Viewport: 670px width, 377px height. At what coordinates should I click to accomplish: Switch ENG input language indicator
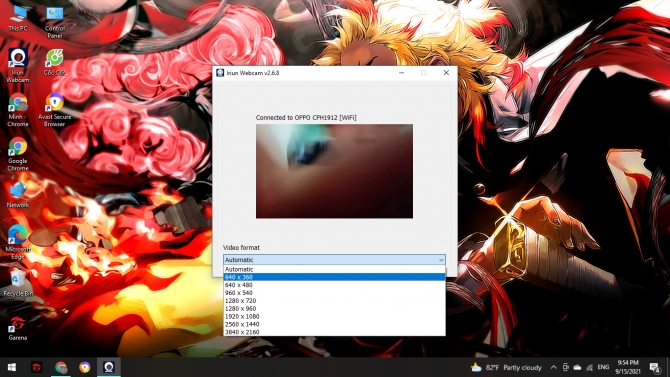pyautogui.click(x=603, y=367)
